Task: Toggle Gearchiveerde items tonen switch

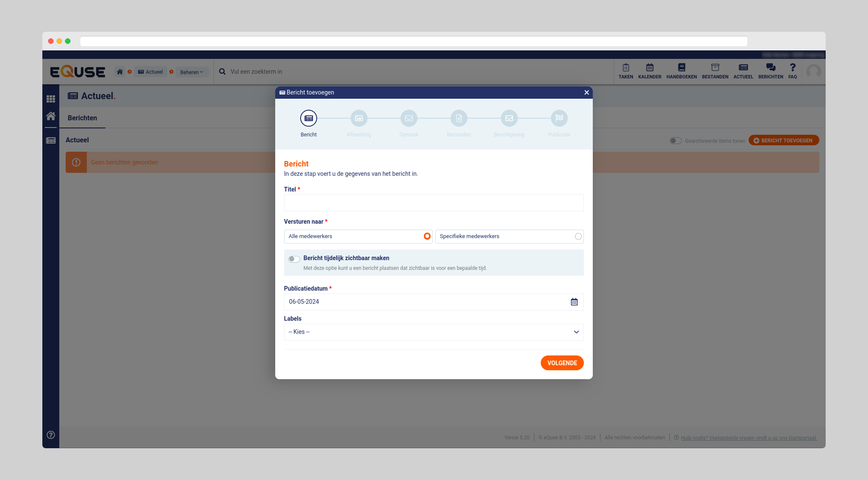Action: (675, 141)
